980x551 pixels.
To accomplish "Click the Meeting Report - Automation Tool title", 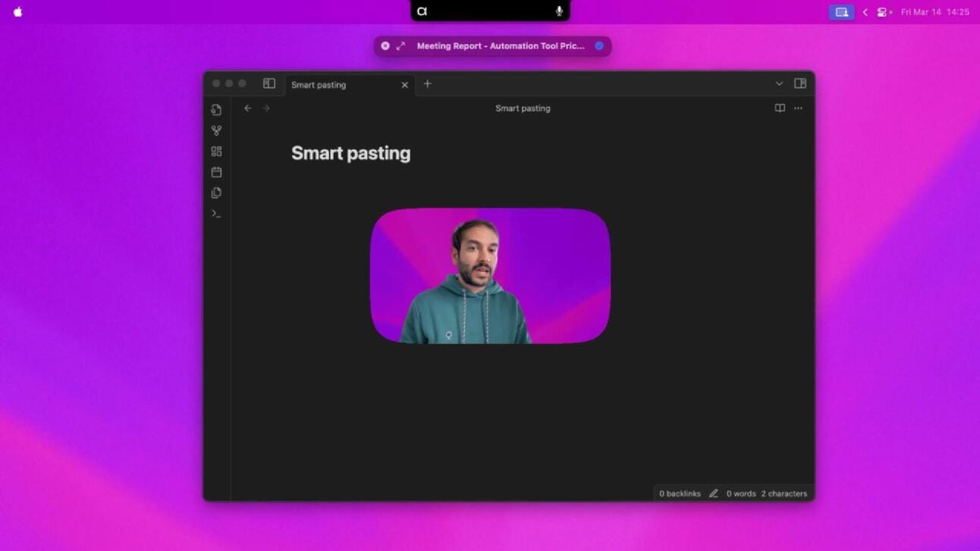I will [501, 46].
